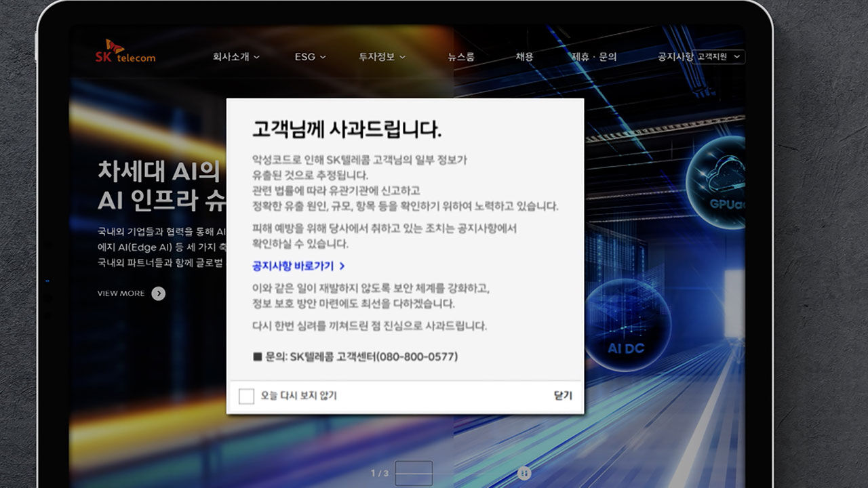This screenshot has height=488, width=868.
Task: Click the 1 / 3 slide counter
Action: [380, 473]
